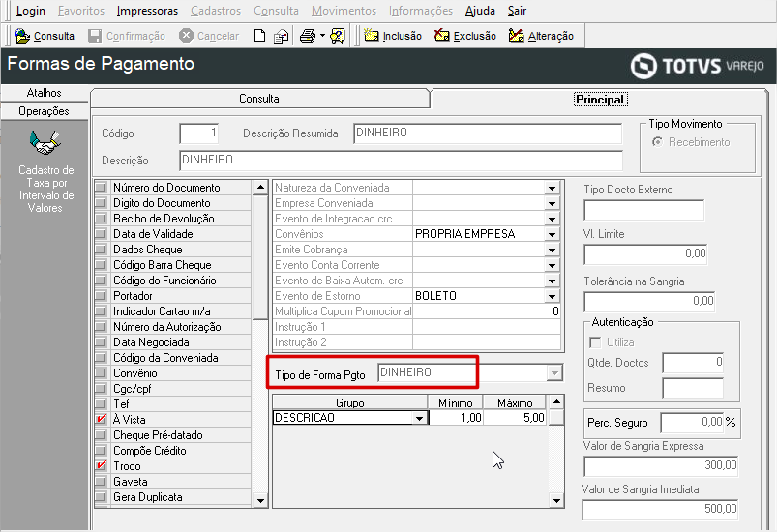Click the Inclusão folder icon

coord(372,36)
